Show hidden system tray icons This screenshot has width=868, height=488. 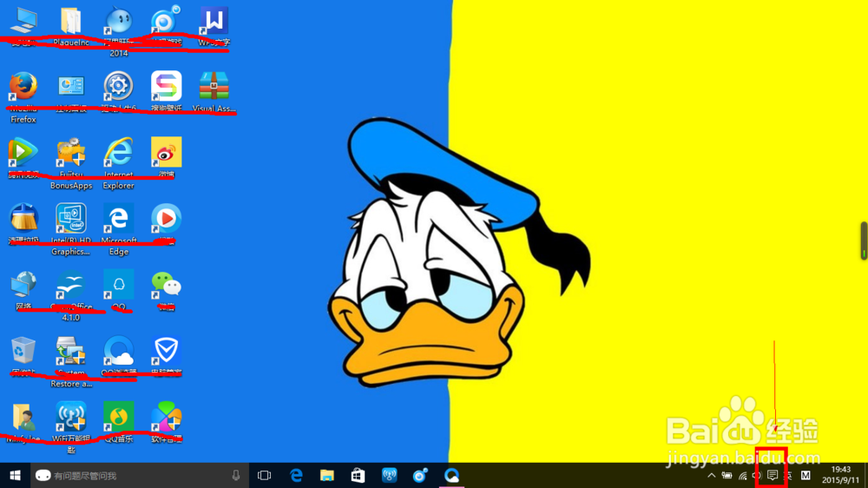712,475
